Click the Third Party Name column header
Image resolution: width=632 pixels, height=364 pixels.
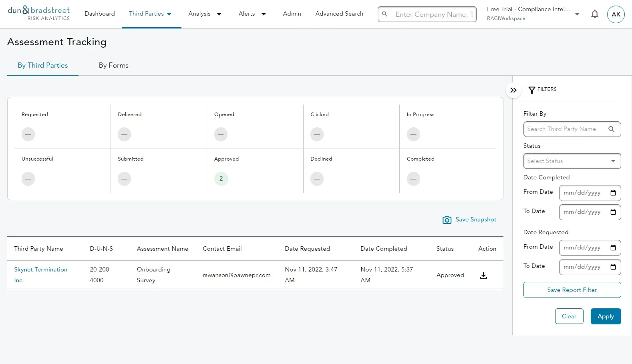coord(38,249)
